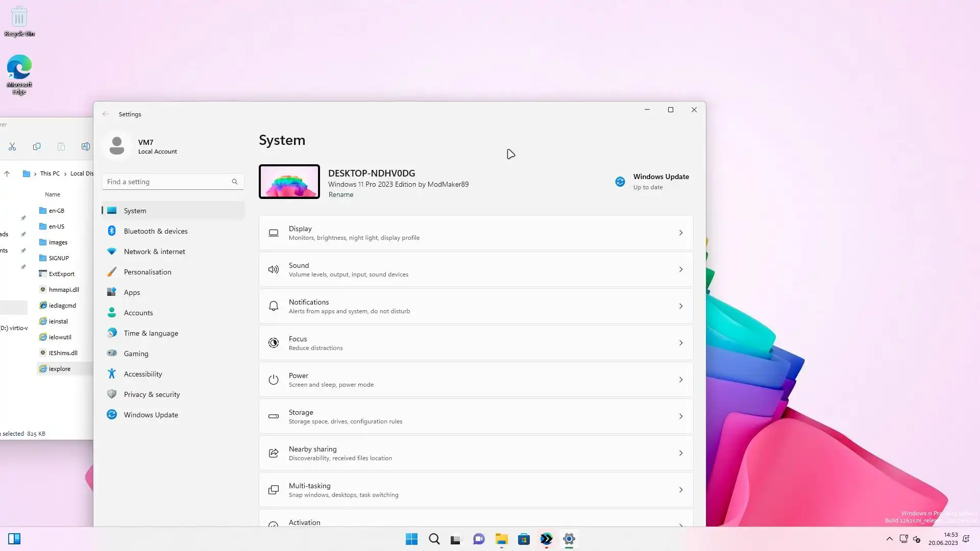Expand Display settings chevron
The width and height of the screenshot is (980, 551).
pyautogui.click(x=680, y=233)
